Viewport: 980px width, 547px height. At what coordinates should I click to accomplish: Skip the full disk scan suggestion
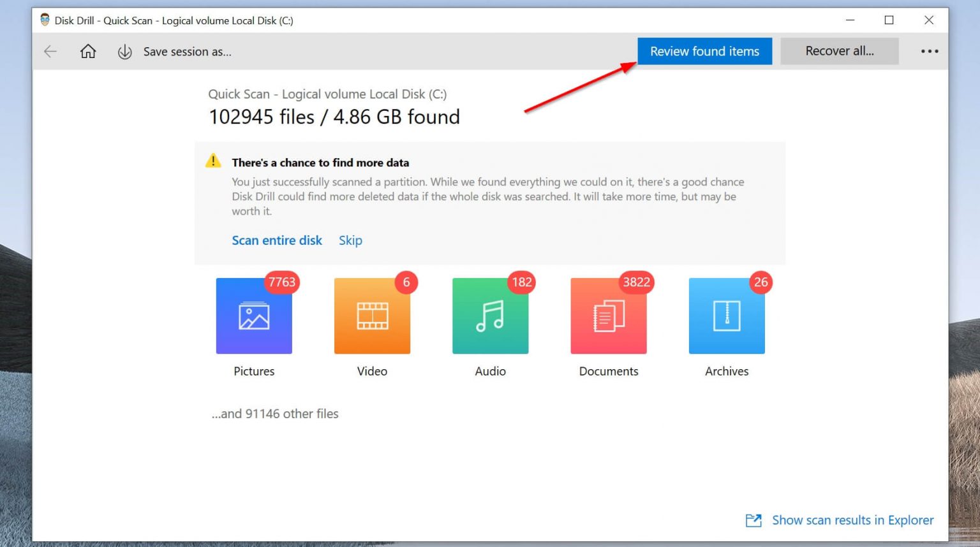[350, 240]
